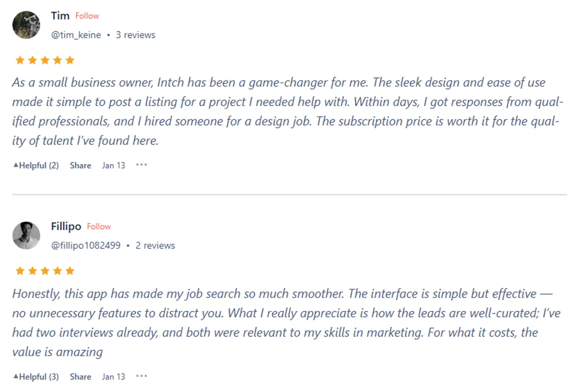View Fillipo's 2 reviews
Screen dimensions: 581x392
[x=155, y=246]
